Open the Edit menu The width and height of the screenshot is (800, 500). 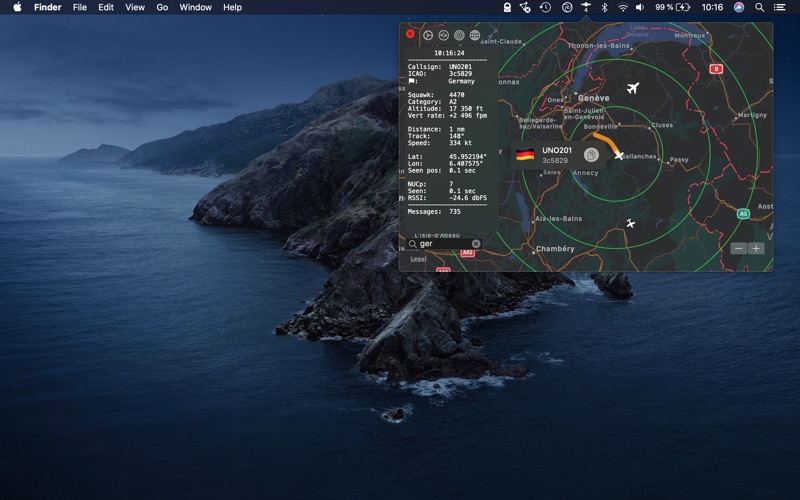coord(106,7)
